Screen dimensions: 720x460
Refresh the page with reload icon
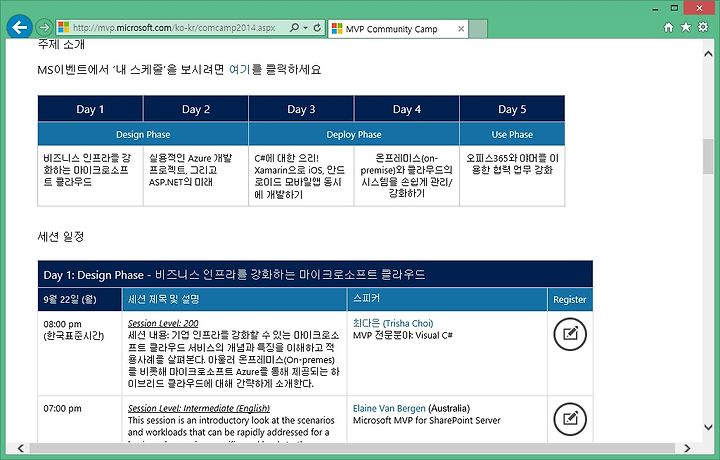click(x=317, y=28)
